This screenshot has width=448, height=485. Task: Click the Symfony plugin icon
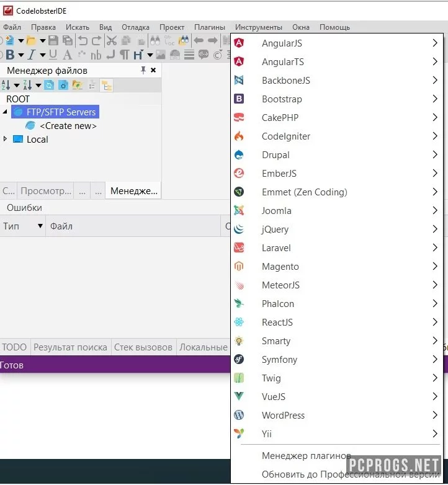239,359
